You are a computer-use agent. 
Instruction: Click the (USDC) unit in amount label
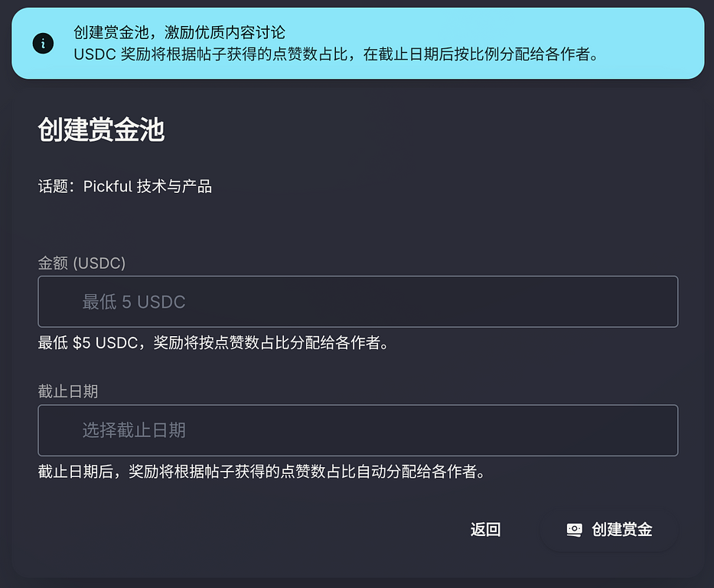99,263
